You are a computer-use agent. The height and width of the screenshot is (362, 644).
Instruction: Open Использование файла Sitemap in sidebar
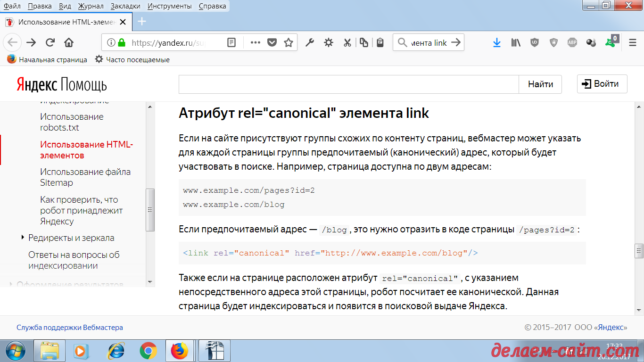click(85, 177)
